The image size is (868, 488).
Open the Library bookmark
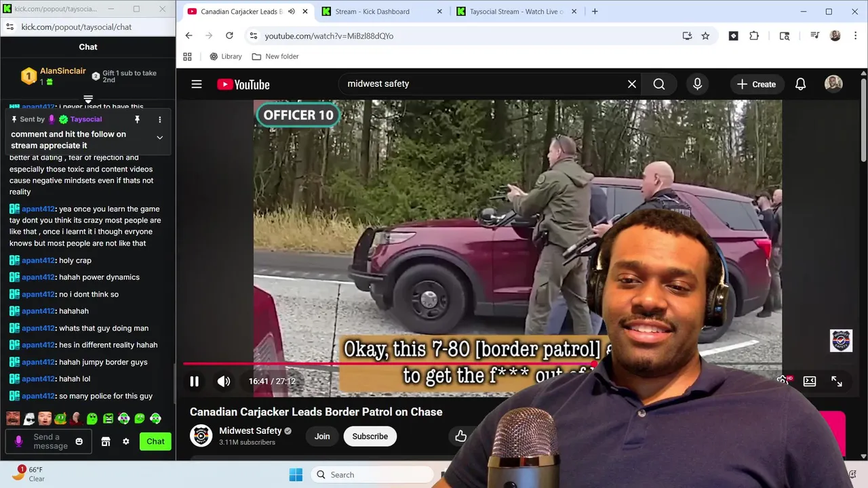(226, 56)
